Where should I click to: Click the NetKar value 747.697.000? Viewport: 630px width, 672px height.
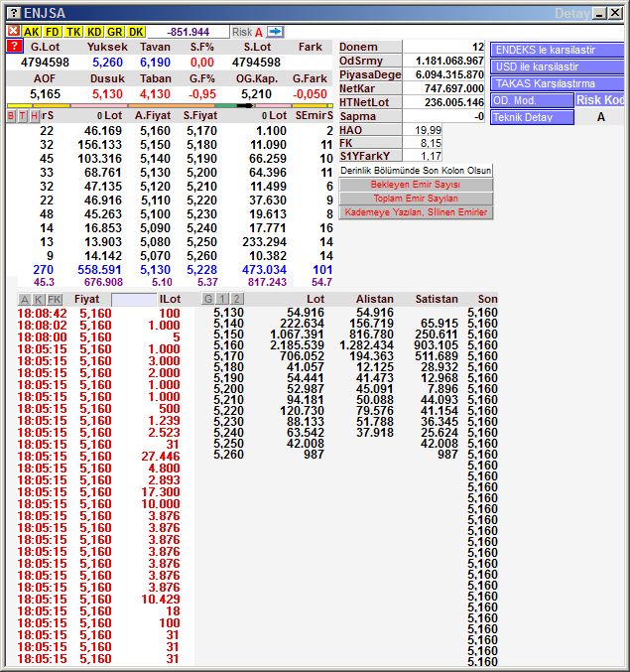point(454,88)
